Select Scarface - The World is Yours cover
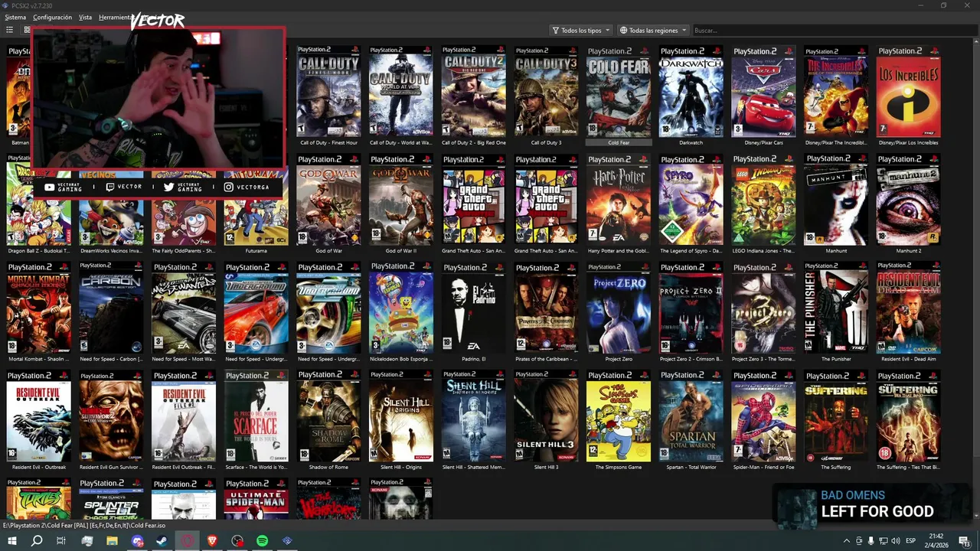Screen dimensions: 980x551 (256, 416)
